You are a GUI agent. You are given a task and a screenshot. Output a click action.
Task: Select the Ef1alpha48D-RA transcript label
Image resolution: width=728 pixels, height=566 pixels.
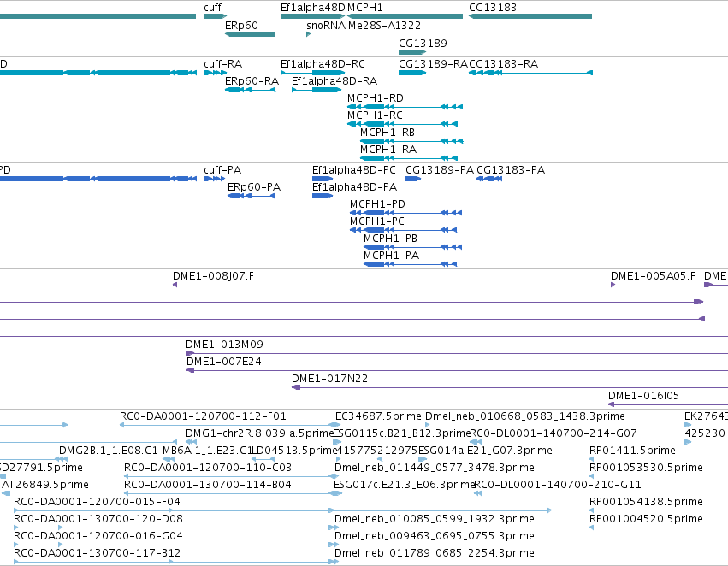pos(334,81)
